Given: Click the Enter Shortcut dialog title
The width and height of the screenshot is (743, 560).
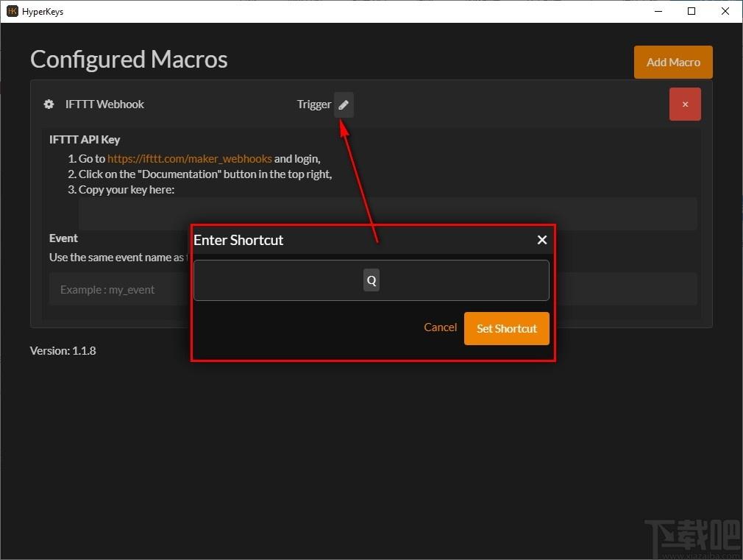Looking at the screenshot, I should [238, 240].
